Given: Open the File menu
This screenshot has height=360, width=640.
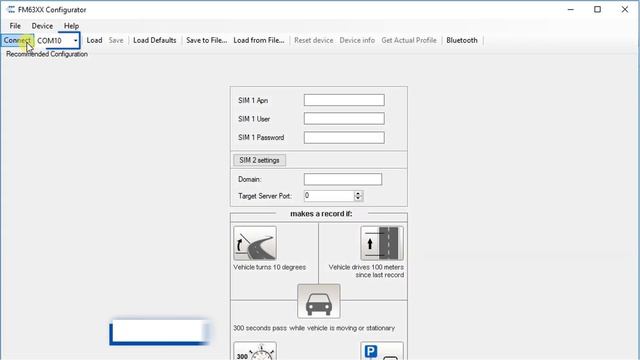Looking at the screenshot, I should coord(15,26).
